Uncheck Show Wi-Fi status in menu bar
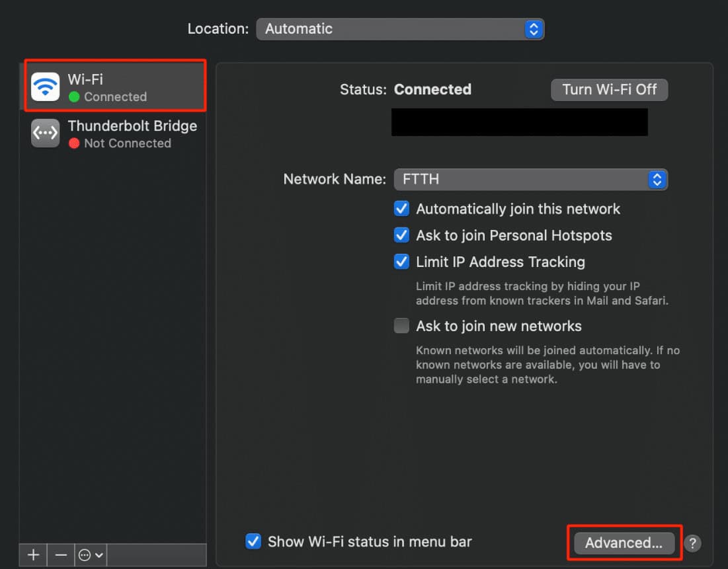 253,541
